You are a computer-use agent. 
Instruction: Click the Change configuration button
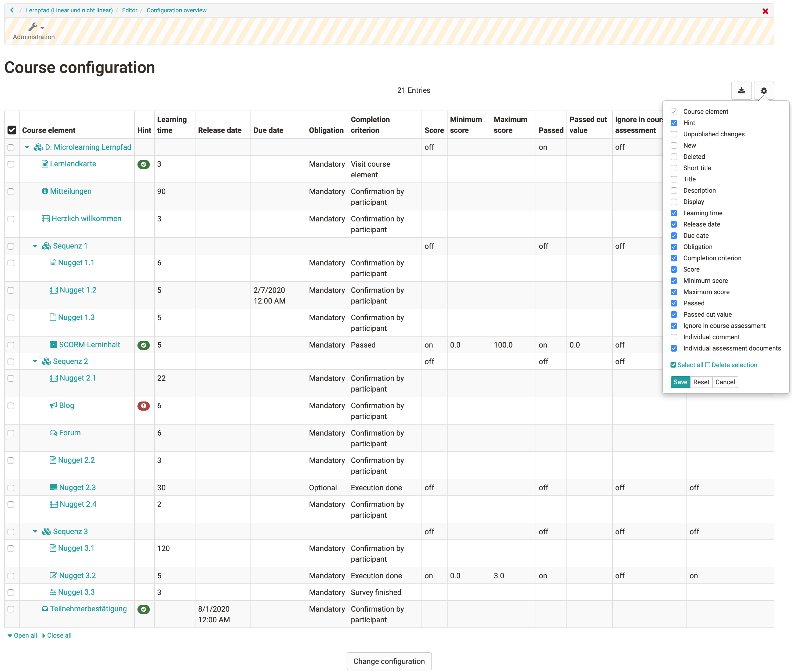point(389,661)
